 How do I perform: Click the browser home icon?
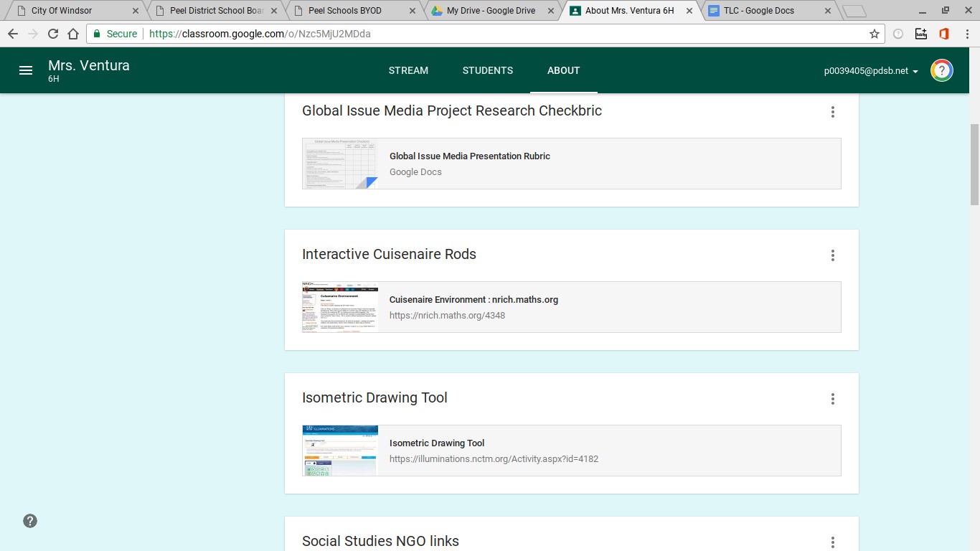tap(73, 34)
